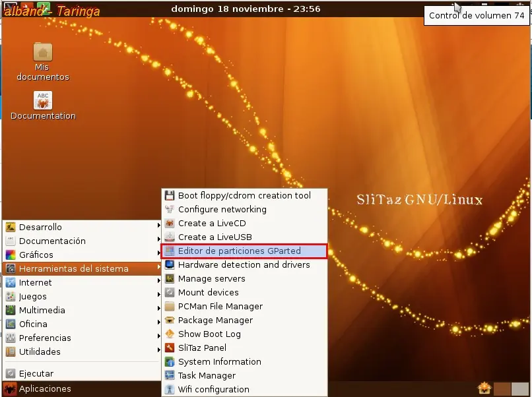Switch to the brown workspace in pager

[502, 389]
